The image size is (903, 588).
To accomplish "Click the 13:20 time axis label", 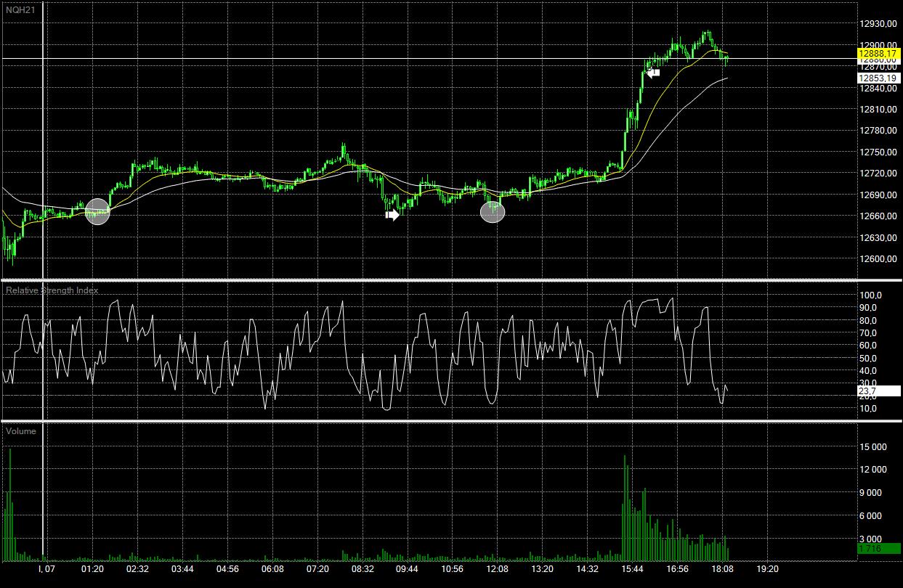I will pyautogui.click(x=543, y=570).
